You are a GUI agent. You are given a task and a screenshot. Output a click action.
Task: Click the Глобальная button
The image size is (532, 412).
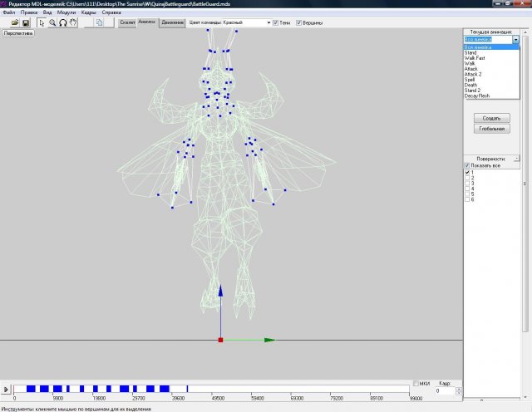point(490,129)
